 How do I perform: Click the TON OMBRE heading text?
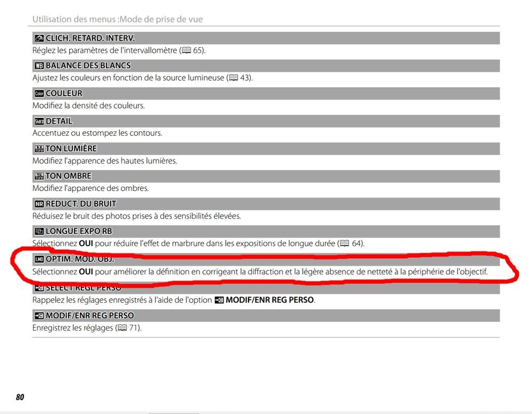point(69,176)
